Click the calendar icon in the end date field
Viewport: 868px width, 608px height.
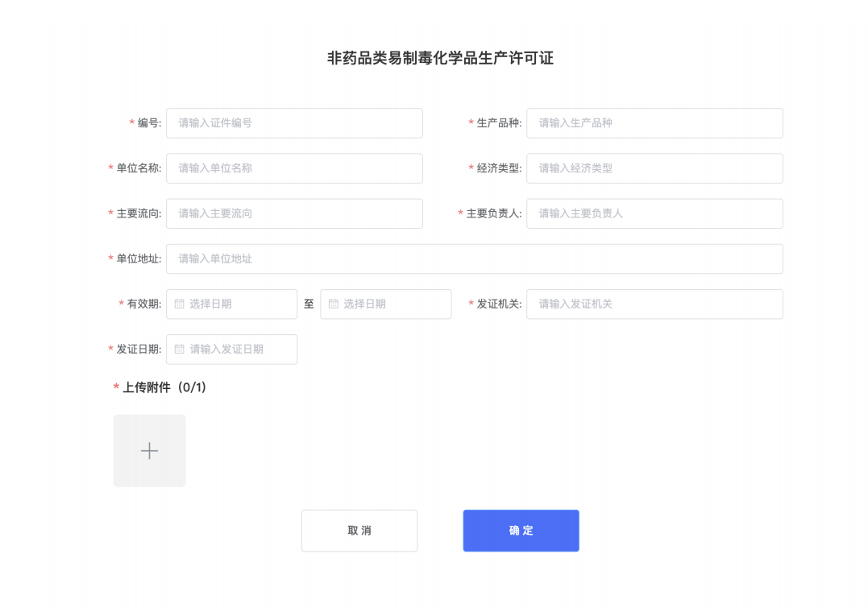pyautogui.click(x=333, y=304)
